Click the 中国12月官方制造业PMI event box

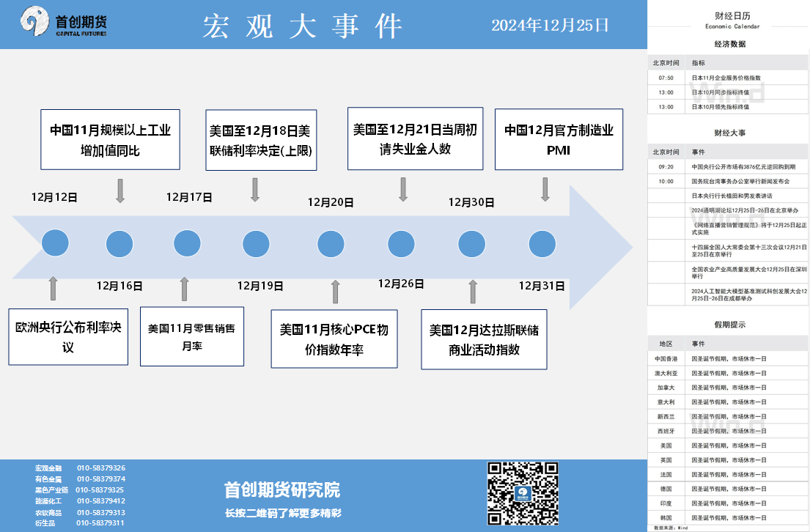click(559, 139)
